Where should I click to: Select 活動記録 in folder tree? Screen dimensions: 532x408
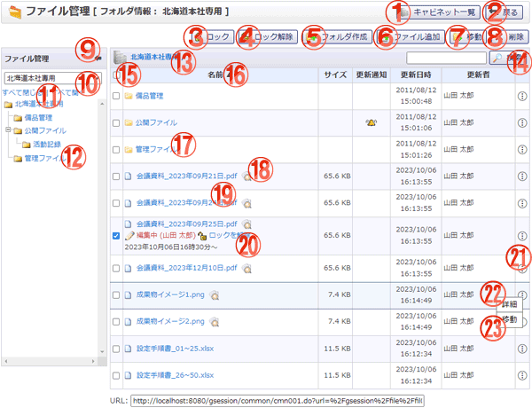click(47, 145)
